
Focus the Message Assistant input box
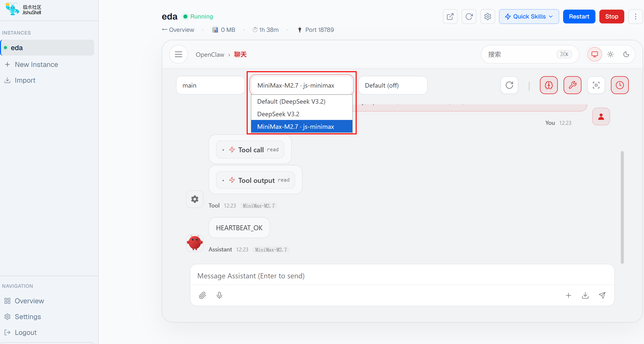click(402, 276)
